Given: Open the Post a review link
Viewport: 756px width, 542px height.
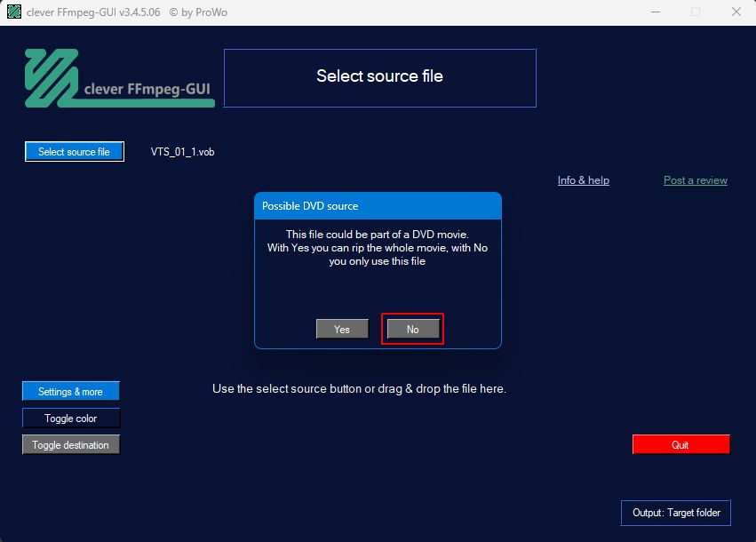Looking at the screenshot, I should click(x=696, y=180).
